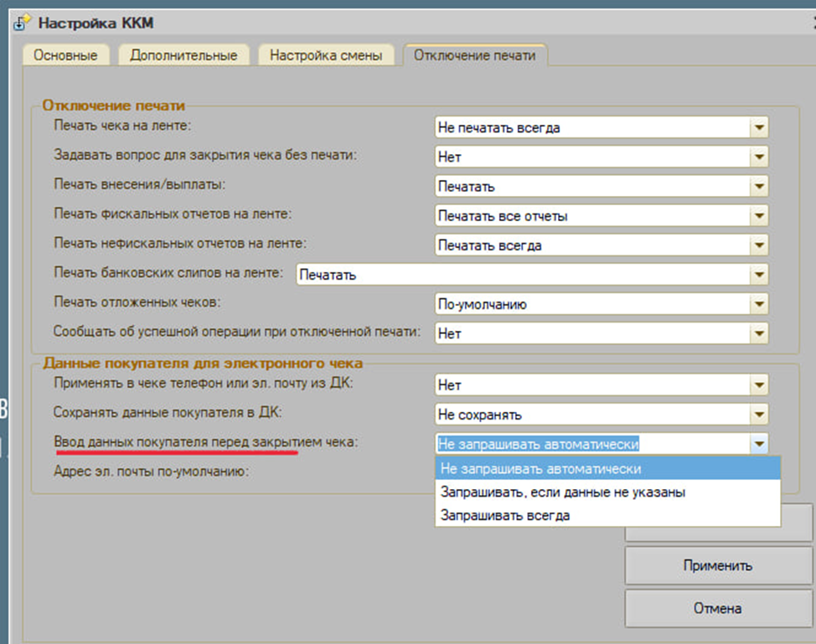Select the Отключение печати tab
The image size is (816, 644).
click(x=474, y=55)
